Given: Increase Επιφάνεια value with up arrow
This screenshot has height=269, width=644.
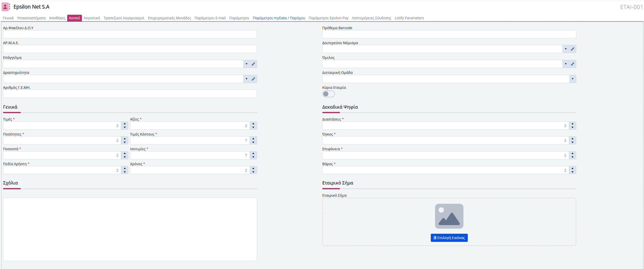Looking at the screenshot, I should [573, 154].
